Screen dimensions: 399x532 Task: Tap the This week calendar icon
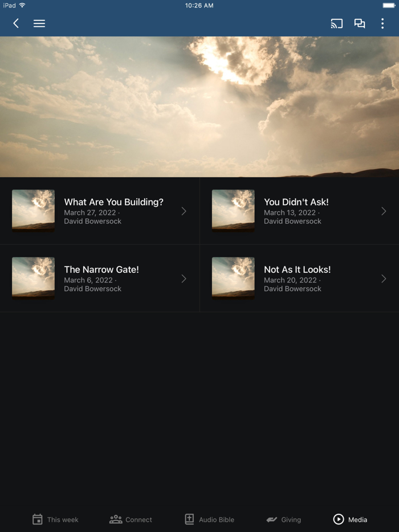[x=38, y=519]
